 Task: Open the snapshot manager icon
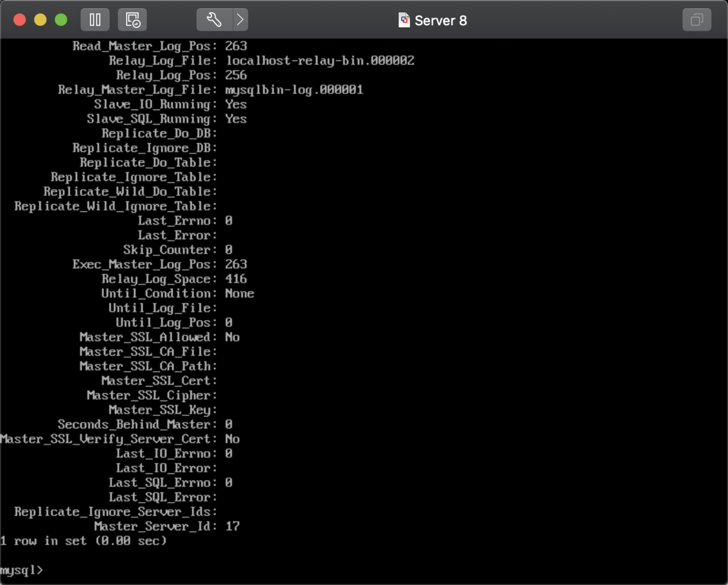pos(133,20)
